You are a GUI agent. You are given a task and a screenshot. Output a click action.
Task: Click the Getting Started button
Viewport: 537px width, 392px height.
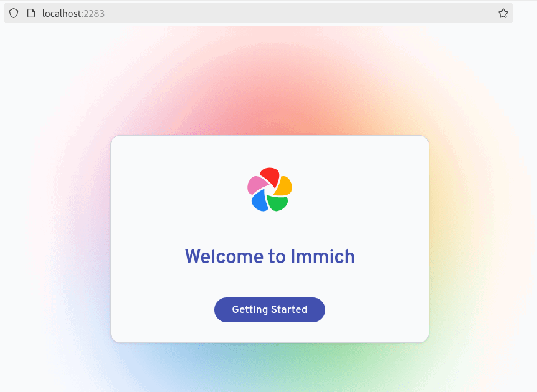click(269, 310)
